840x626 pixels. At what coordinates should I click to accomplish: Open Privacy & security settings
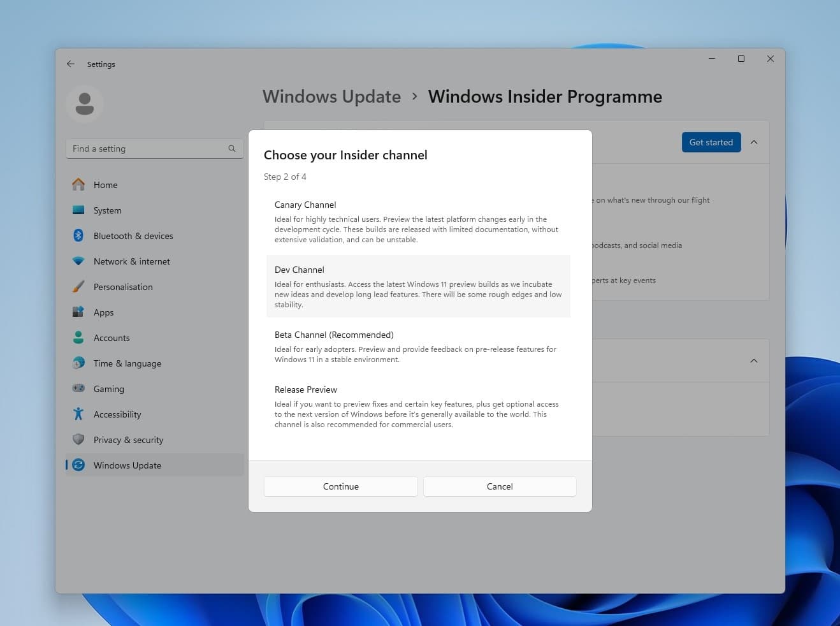pyautogui.click(x=155, y=440)
